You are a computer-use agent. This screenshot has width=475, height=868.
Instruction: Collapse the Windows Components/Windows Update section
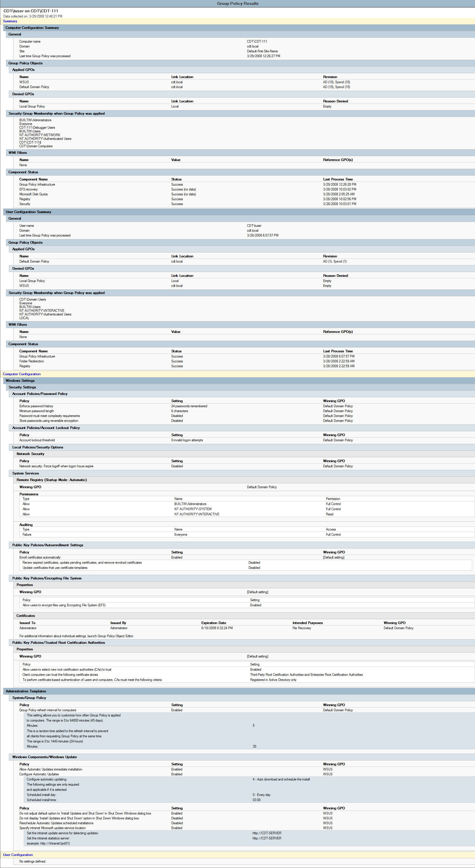(44, 756)
